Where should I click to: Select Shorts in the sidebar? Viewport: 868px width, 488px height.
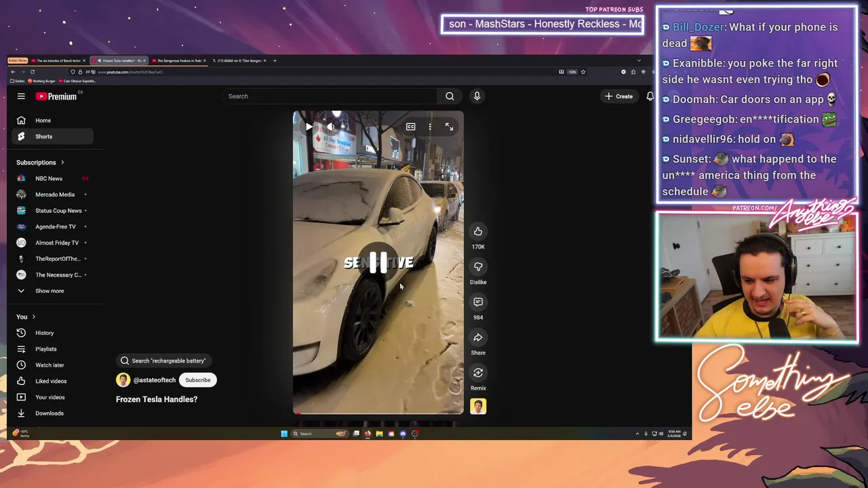[53, 136]
